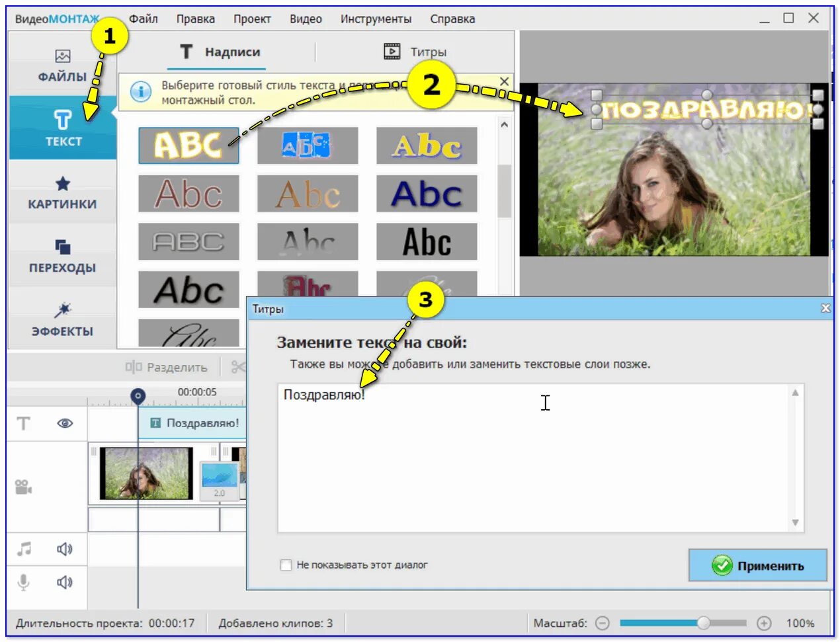This screenshot has width=840, height=642.
Task: Select the girl video clip thumbnail
Action: click(x=146, y=473)
